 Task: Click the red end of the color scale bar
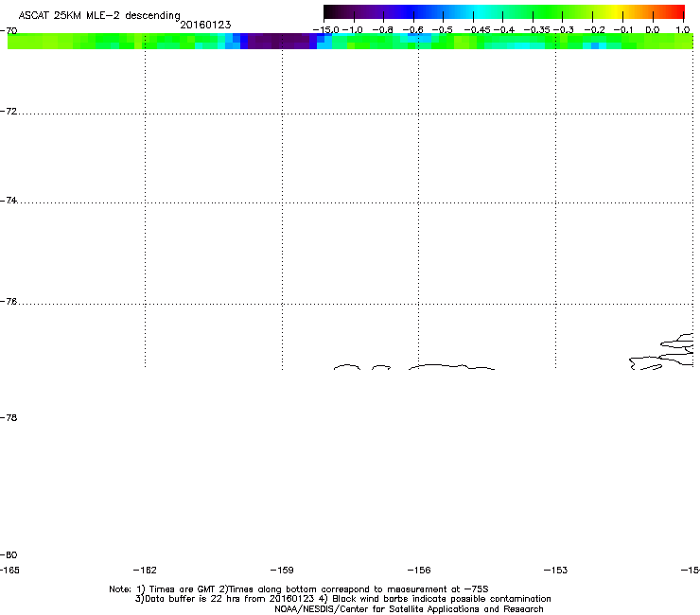[x=677, y=11]
